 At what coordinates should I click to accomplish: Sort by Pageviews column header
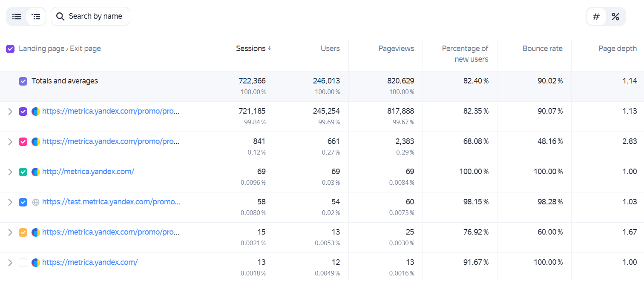point(396,49)
